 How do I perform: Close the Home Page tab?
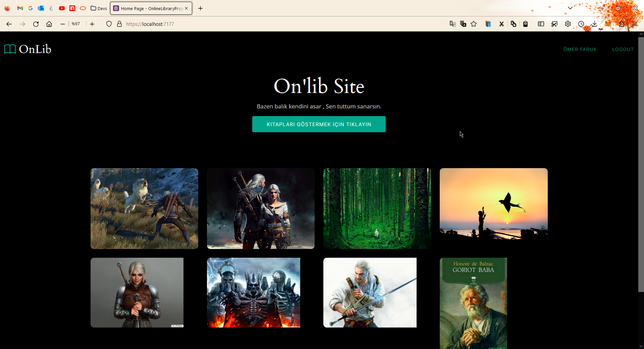pos(186,8)
